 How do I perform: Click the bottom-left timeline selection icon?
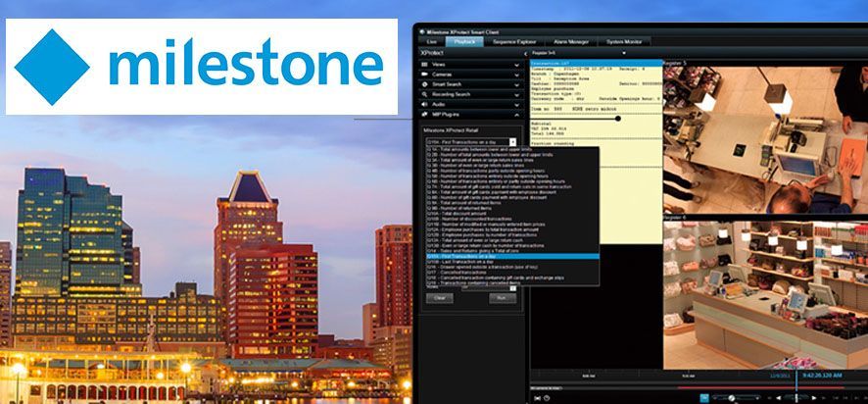[537, 398]
